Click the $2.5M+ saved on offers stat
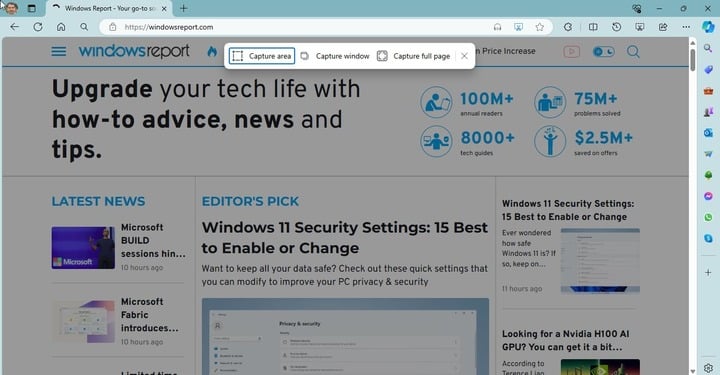 click(584, 141)
